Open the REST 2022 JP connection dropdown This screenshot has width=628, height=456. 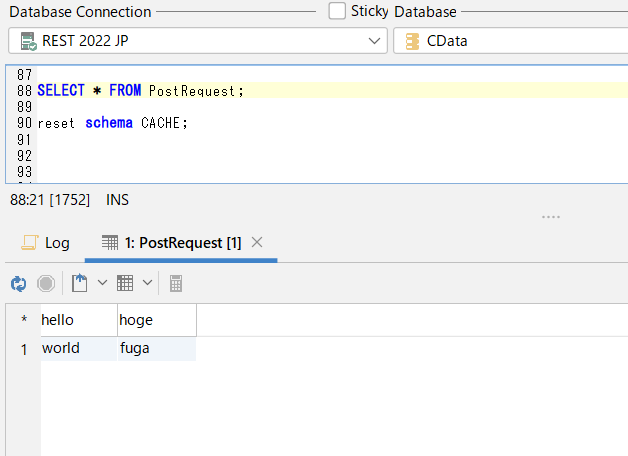(x=375, y=41)
